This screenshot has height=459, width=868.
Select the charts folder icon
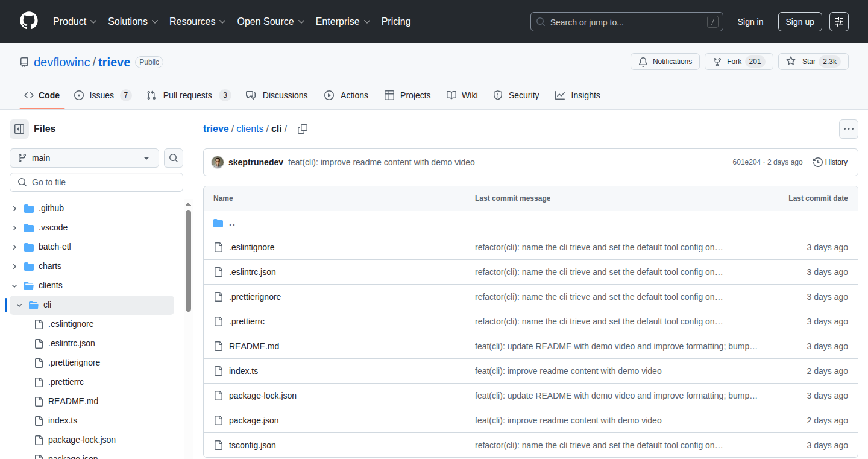29,266
